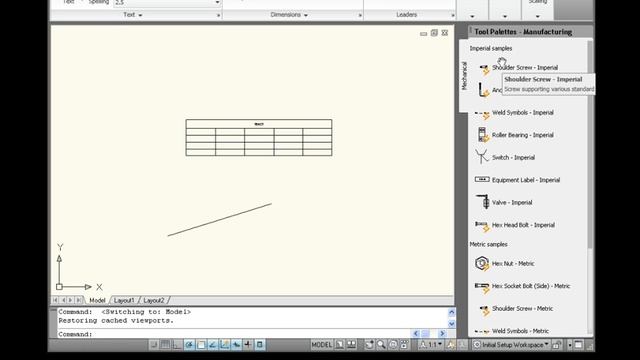Click the toolbar lock icon in status bar
Viewport: 640px width, 360px height.
point(557,344)
